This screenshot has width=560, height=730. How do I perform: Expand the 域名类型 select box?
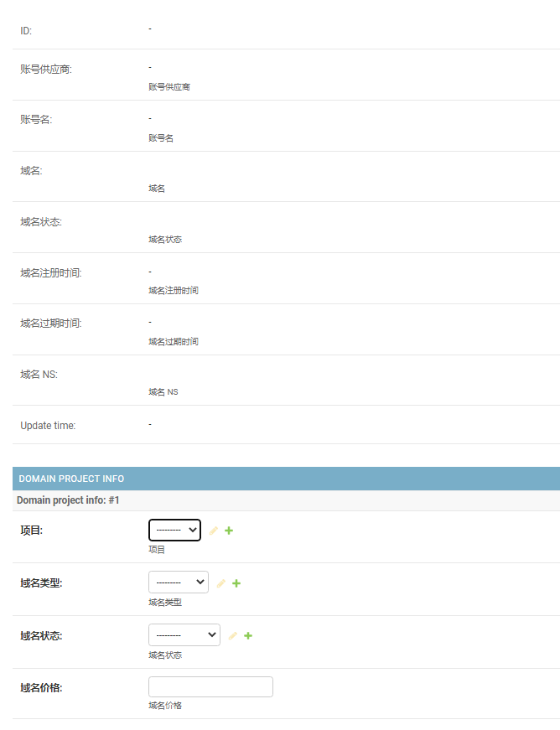pyautogui.click(x=178, y=582)
